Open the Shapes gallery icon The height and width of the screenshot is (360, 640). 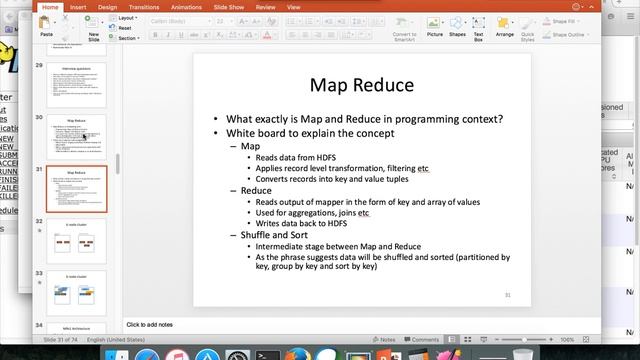pos(457,23)
